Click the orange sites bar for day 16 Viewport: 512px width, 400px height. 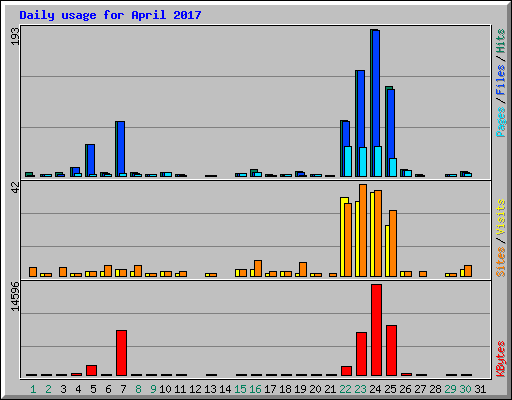point(258,268)
